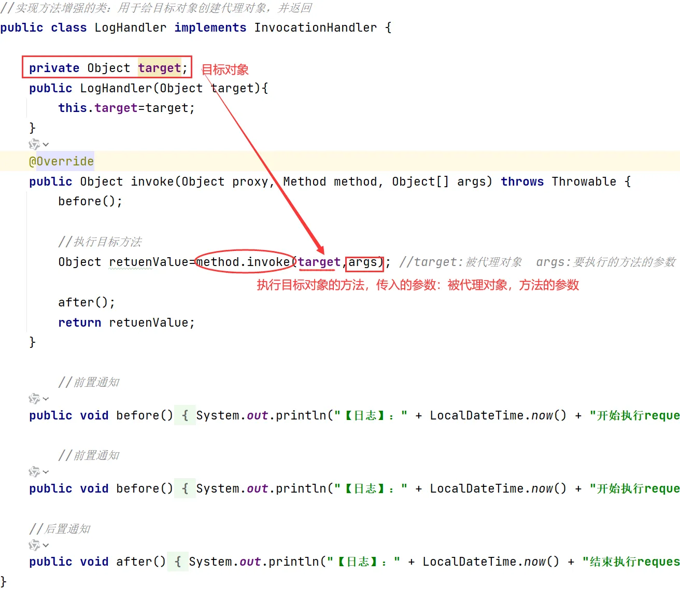
Task: Click the throws Throwable keyword
Action: point(521,181)
